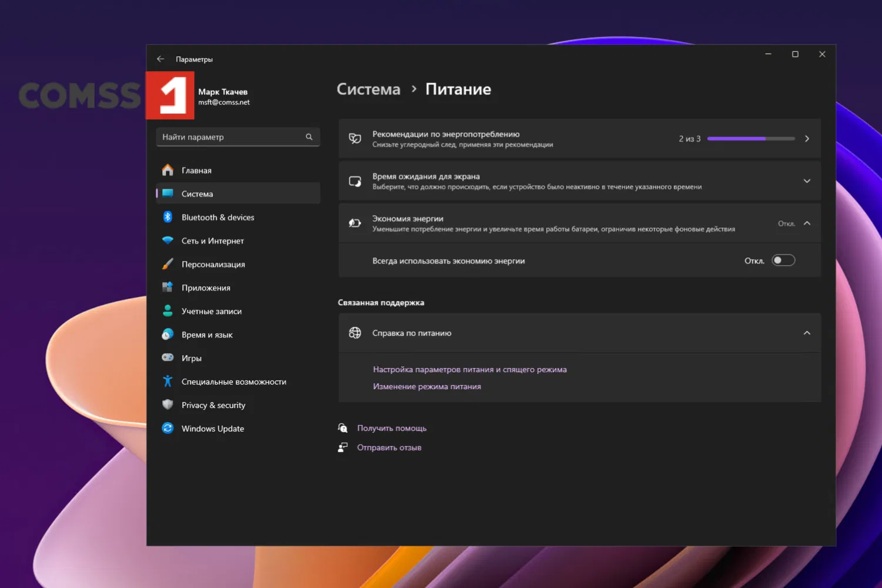Navigate to Система in the breadcrumb

(x=368, y=89)
